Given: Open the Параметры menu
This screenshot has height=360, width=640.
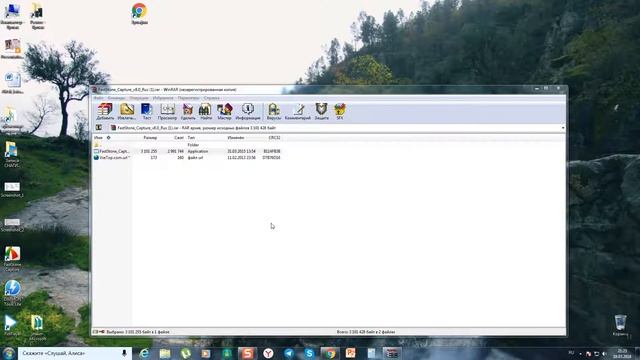Looking at the screenshot, I should click(189, 98).
